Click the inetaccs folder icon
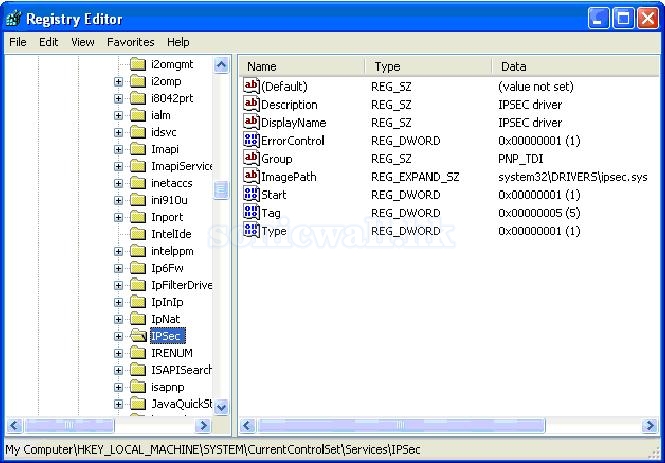 pos(138,183)
